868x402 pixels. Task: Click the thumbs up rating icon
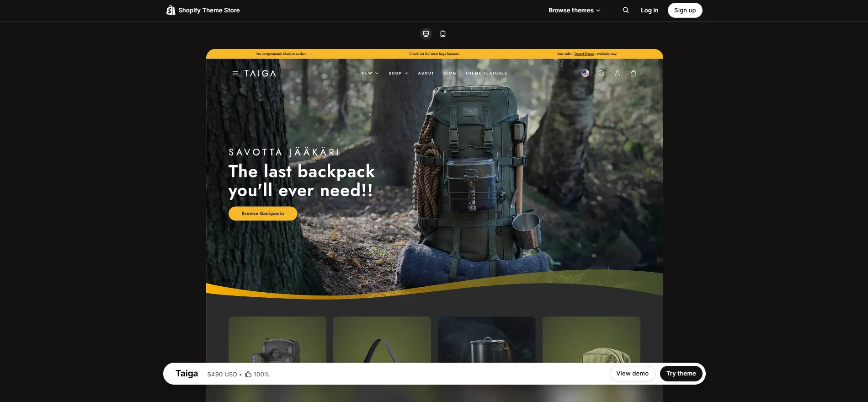click(x=248, y=374)
